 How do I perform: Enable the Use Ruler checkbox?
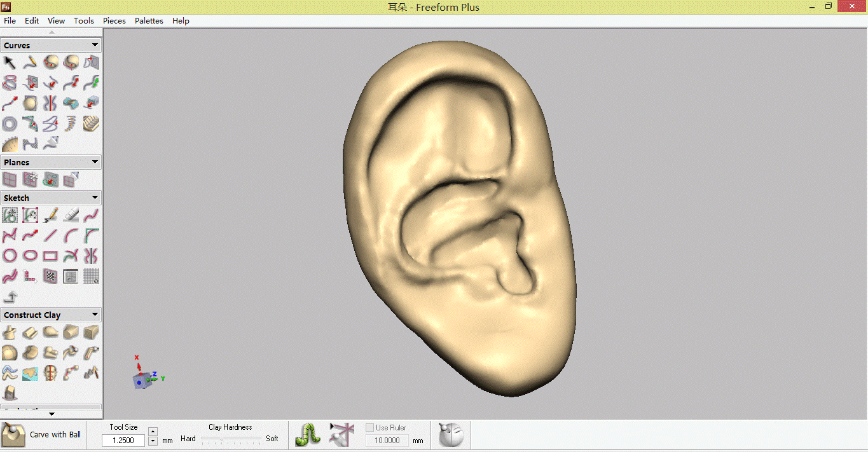pos(370,428)
